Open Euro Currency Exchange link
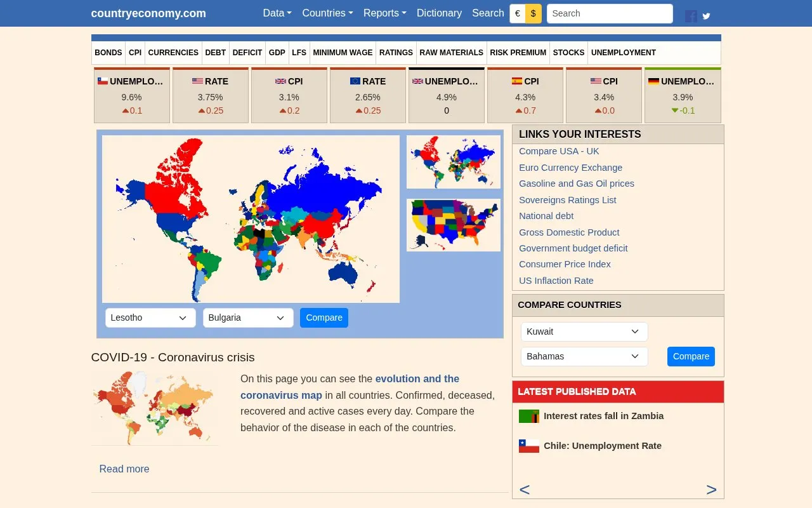The width and height of the screenshot is (812, 508). click(x=571, y=168)
